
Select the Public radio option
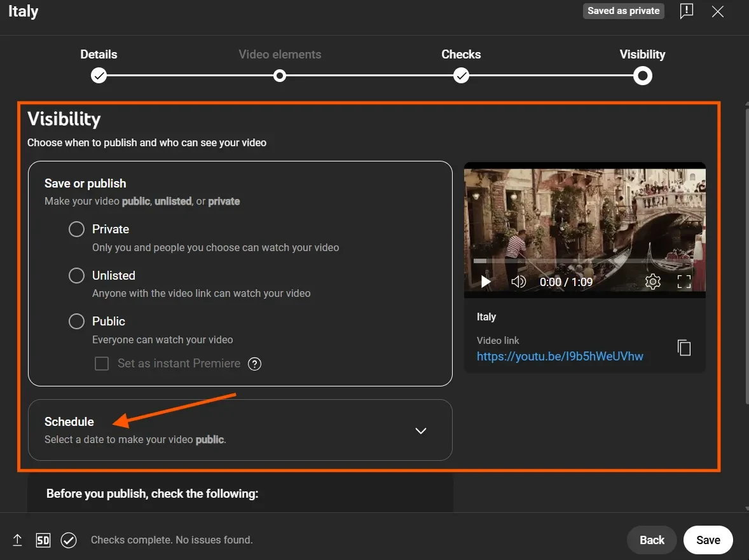(76, 321)
